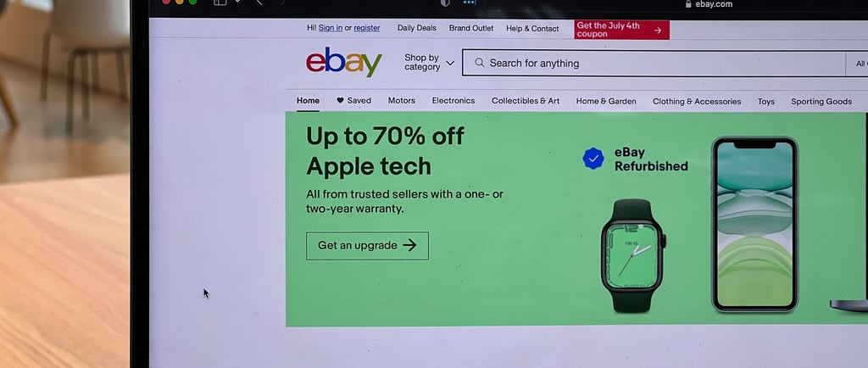Open the Daily Deals link
This screenshot has width=868, height=368.
click(x=417, y=28)
